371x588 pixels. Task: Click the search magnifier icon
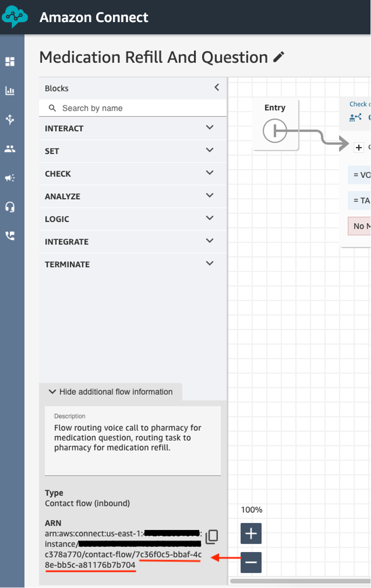pos(52,108)
